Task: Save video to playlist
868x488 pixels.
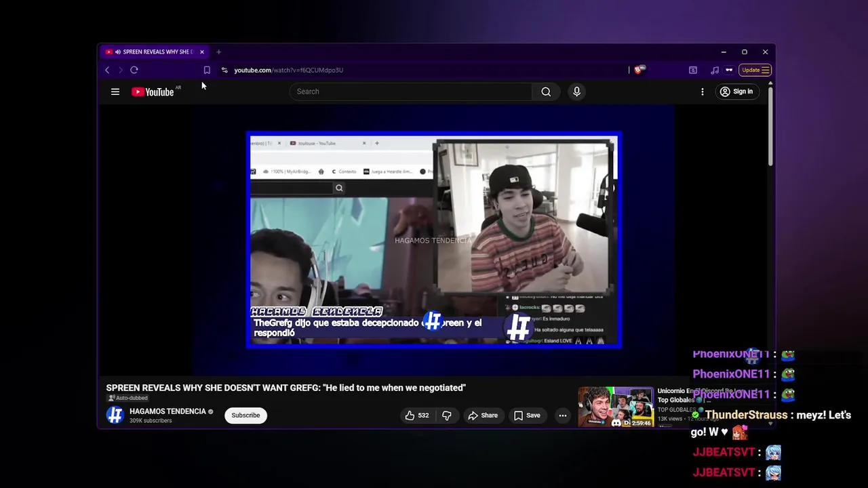Action: 527,415
